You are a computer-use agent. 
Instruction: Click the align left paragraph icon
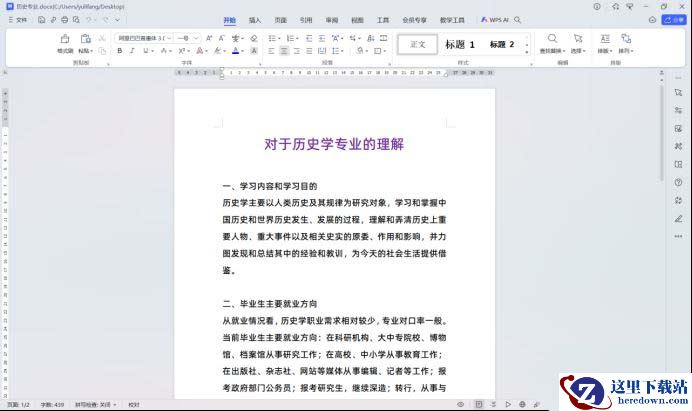[271, 50]
